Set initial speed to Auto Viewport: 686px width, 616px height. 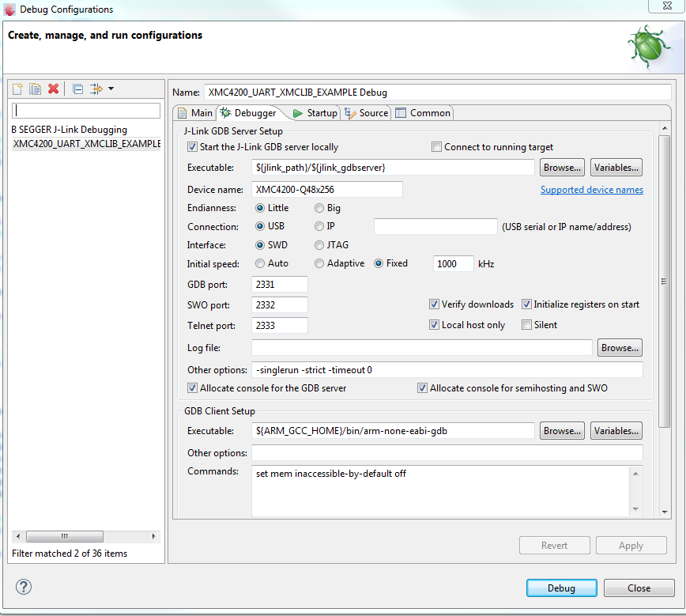coord(260,263)
